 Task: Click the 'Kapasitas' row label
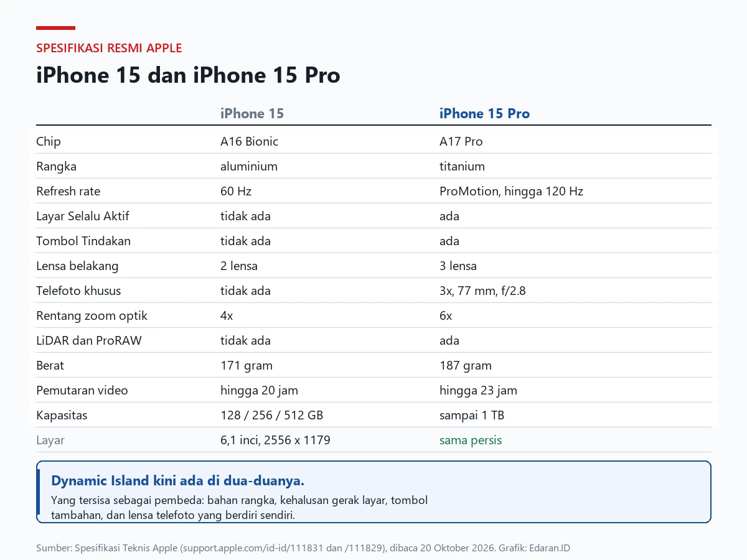62,415
